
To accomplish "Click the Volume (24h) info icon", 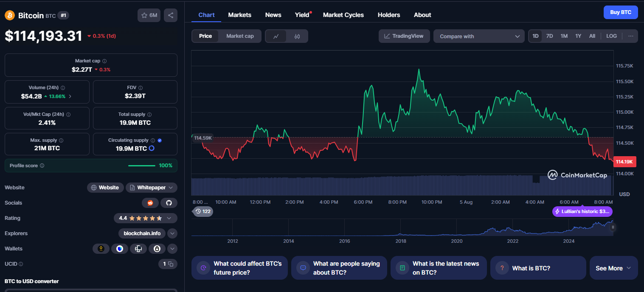I will (x=63, y=87).
